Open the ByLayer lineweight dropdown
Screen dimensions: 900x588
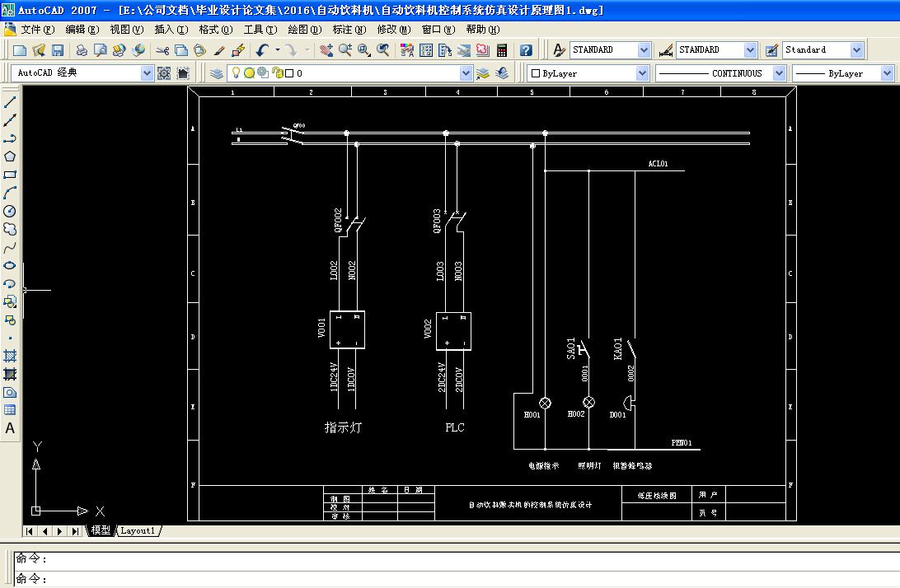pos(887,73)
